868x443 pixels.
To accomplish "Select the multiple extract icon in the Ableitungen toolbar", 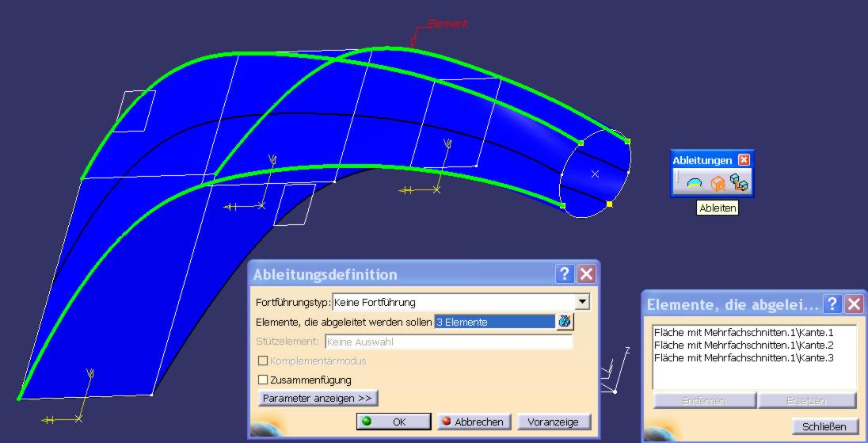I will [x=739, y=182].
